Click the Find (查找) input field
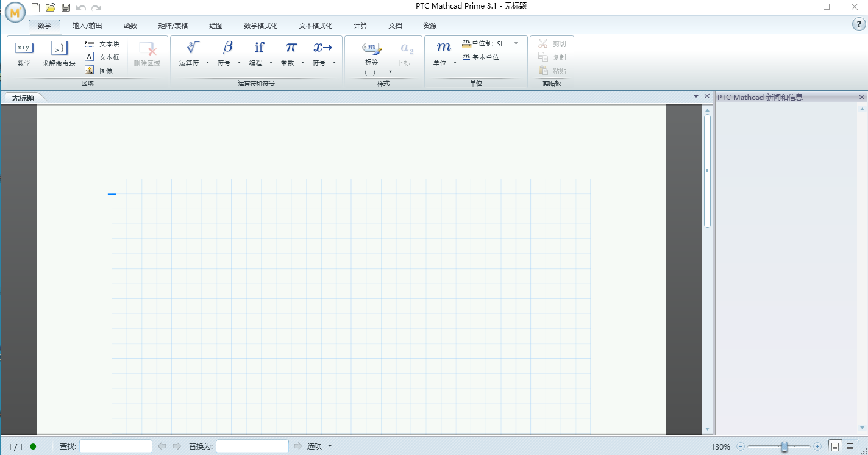The image size is (868, 455). [x=116, y=446]
